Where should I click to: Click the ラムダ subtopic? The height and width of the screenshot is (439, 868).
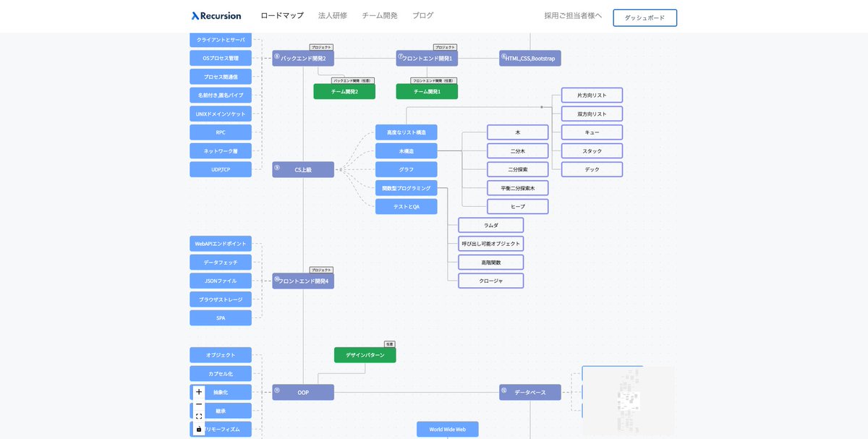pos(491,226)
